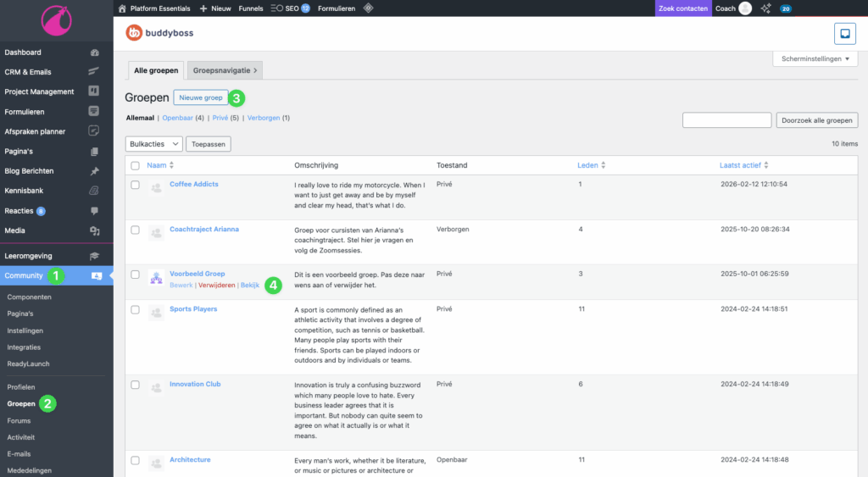Open the BuddyBoss inbox icon button
Screen dimensions: 868x477
point(844,33)
